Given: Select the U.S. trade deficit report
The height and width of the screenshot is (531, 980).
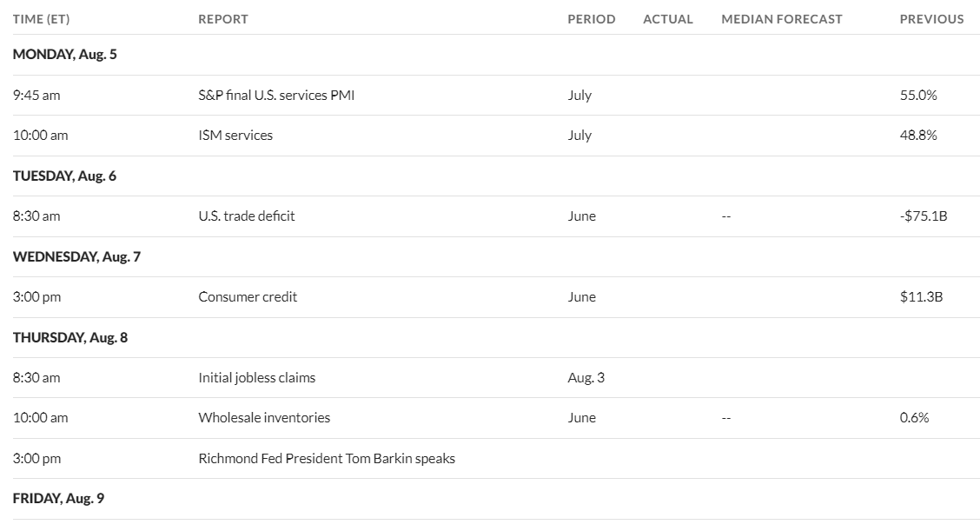Looking at the screenshot, I should 246,216.
